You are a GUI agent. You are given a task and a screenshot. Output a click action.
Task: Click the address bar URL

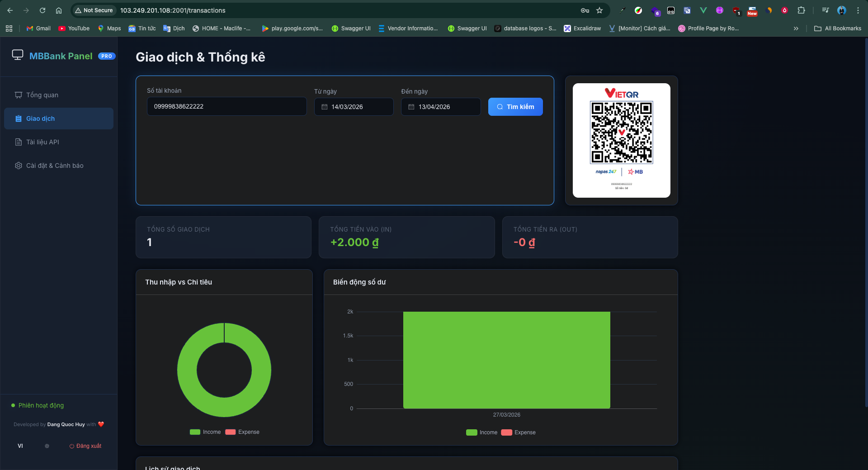point(173,10)
